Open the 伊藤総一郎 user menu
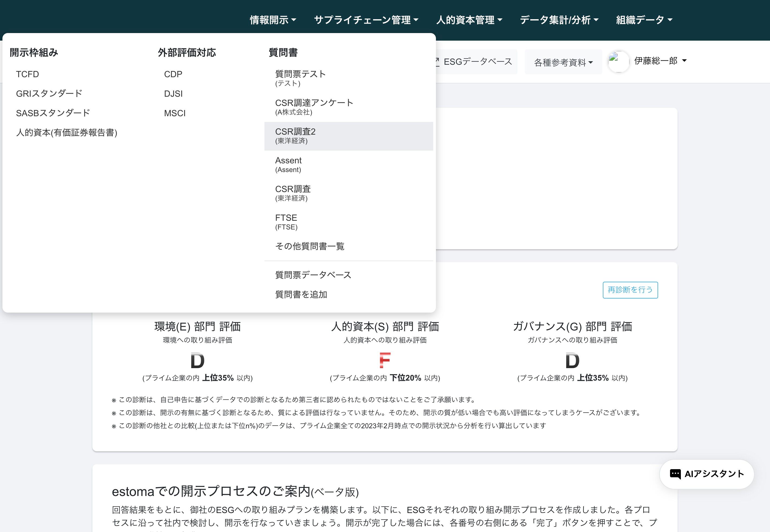 pos(660,61)
